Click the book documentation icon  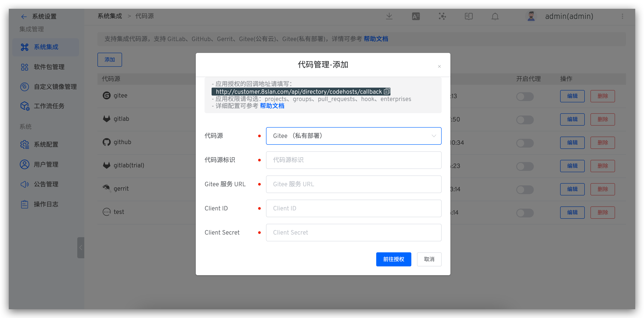click(468, 16)
